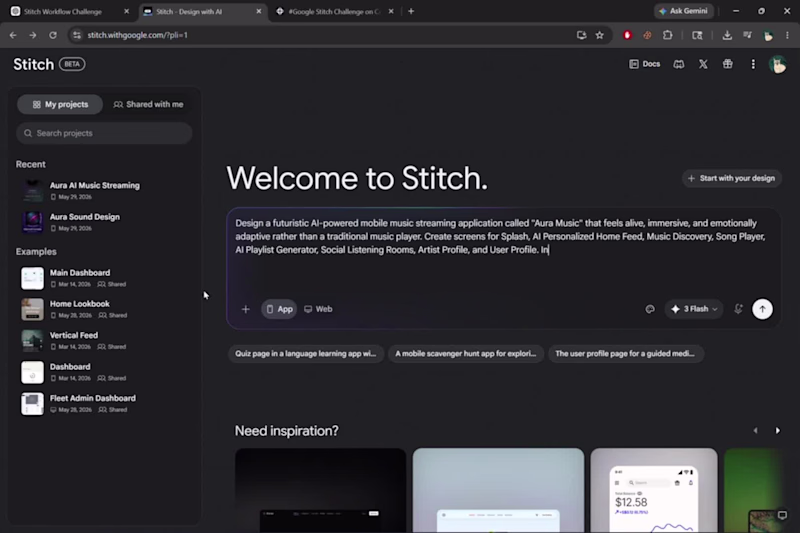Switch to My projects tab
800x533 pixels.
(x=60, y=105)
